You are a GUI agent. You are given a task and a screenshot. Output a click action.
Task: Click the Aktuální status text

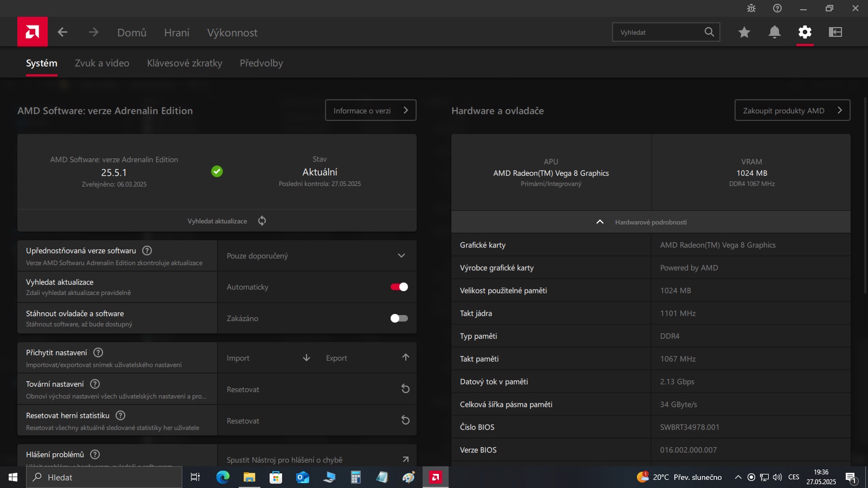pos(320,172)
